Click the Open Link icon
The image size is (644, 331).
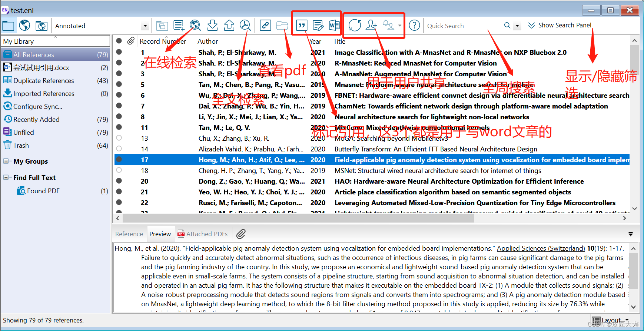pos(265,26)
